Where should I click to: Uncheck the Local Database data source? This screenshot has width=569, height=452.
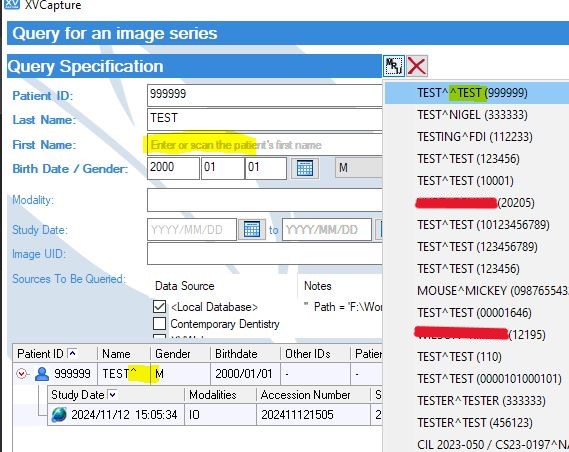coord(160,307)
